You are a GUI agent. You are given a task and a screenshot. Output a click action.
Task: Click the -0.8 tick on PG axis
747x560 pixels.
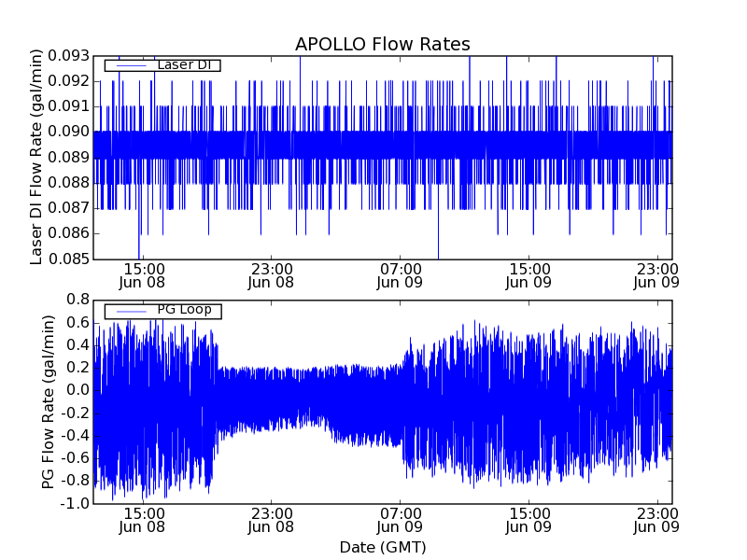75,481
